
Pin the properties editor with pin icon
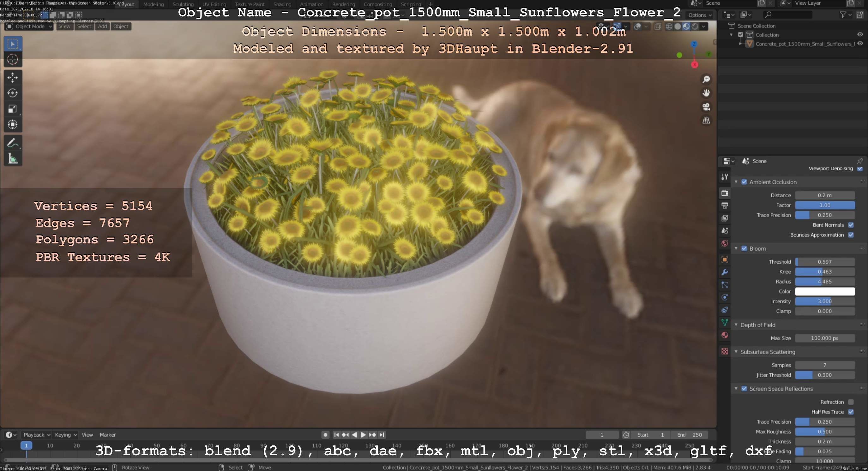tap(860, 161)
